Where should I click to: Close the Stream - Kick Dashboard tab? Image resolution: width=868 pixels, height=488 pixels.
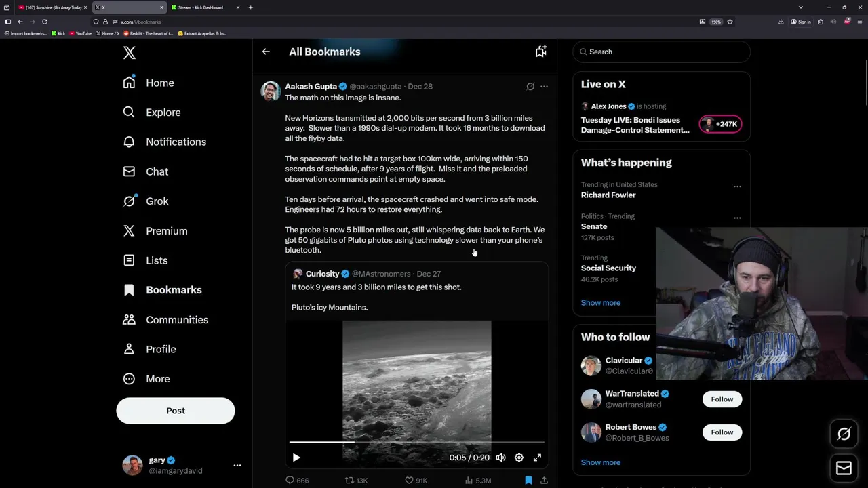tap(238, 7)
